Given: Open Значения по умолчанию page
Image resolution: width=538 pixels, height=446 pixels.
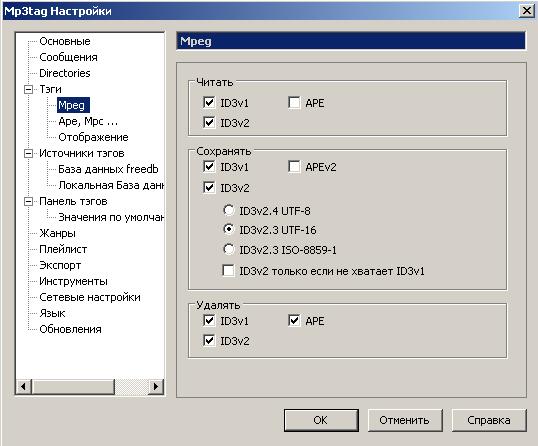Looking at the screenshot, I should (111, 217).
